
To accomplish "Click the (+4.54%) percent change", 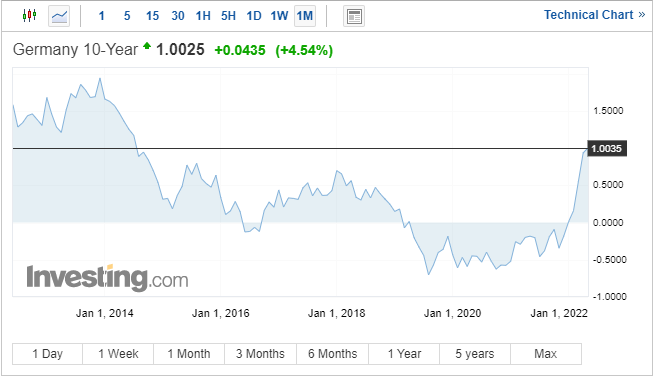I will click(x=304, y=50).
